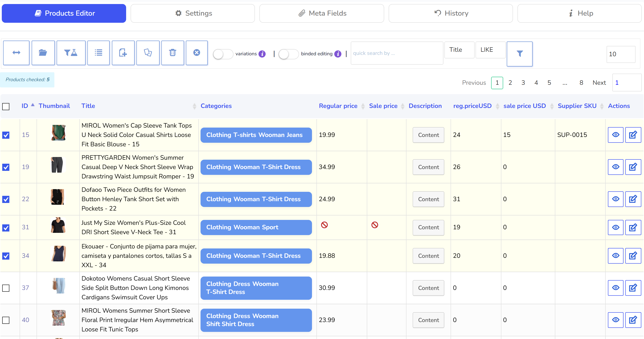The image size is (644, 339).
Task: Click the add new product icon
Action: click(123, 53)
